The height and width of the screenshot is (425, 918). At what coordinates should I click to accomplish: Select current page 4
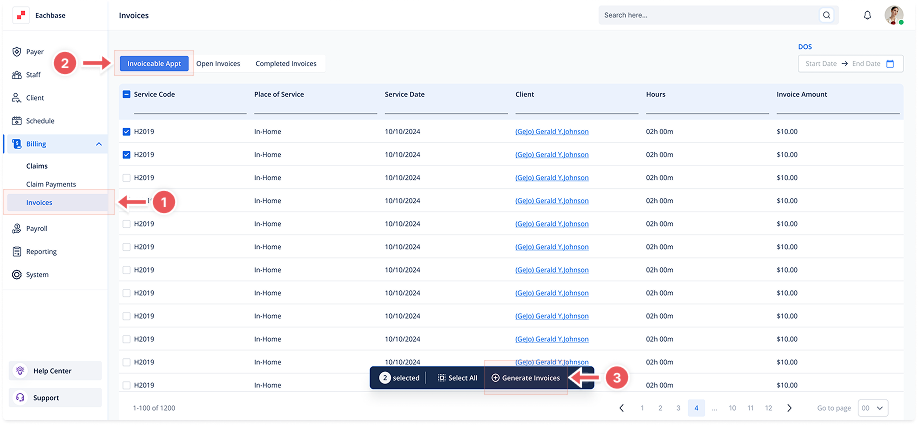696,408
